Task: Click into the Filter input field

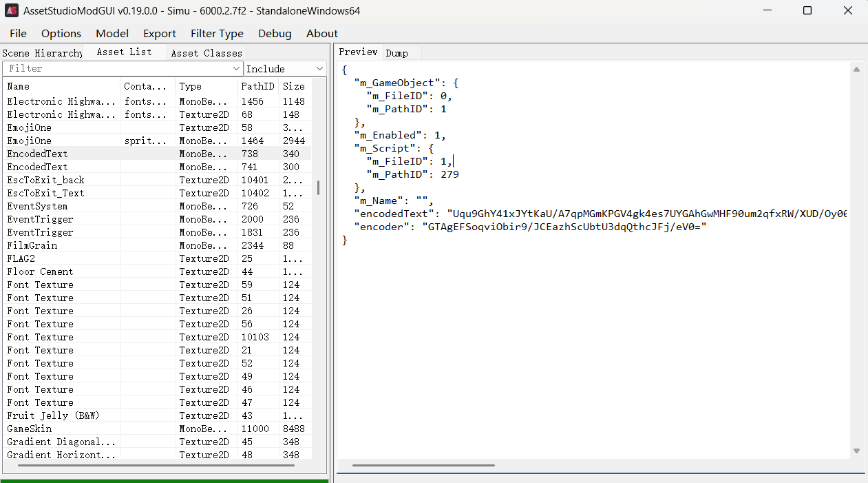Action: tap(117, 69)
